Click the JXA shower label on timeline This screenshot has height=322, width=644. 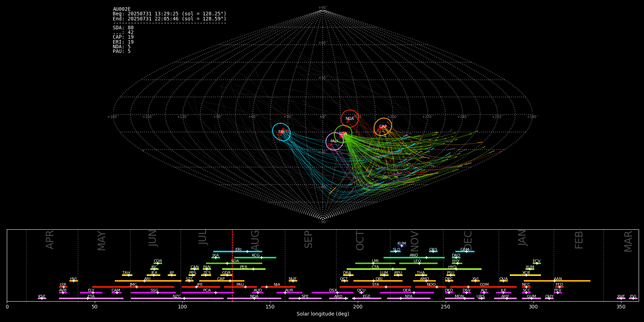click(x=215, y=255)
